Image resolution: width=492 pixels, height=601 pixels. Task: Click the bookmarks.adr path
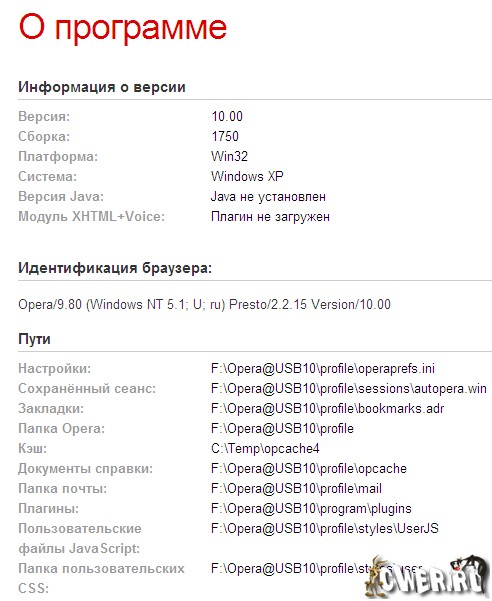point(327,409)
